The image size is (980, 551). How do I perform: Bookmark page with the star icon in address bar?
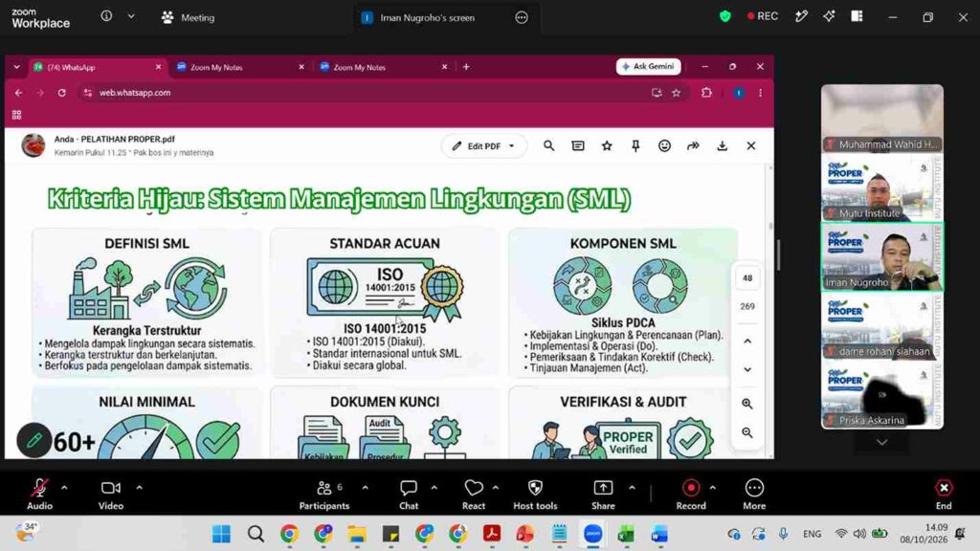677,93
